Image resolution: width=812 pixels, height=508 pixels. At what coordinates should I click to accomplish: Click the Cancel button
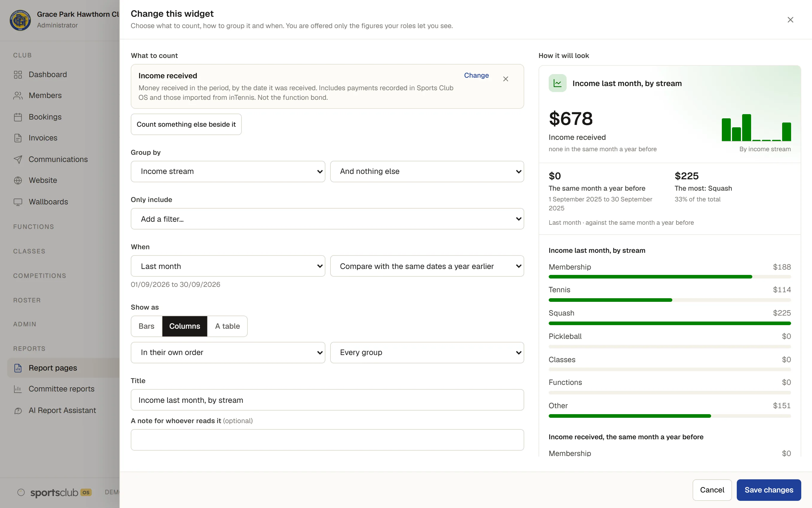click(712, 490)
